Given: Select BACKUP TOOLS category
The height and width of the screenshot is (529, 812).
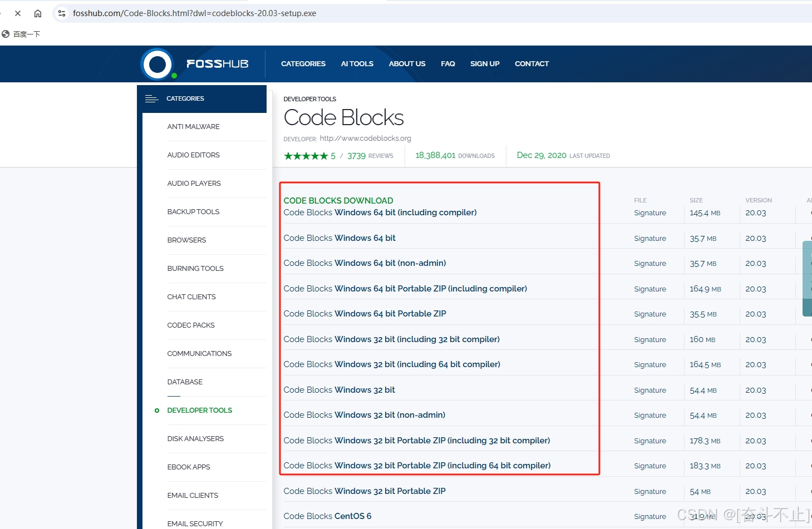Looking at the screenshot, I should tap(193, 212).
